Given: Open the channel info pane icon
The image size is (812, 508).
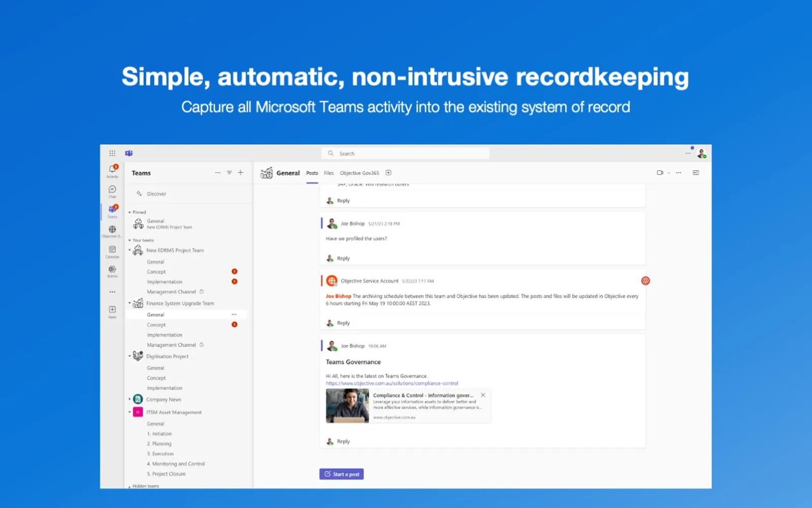Looking at the screenshot, I should 696,173.
